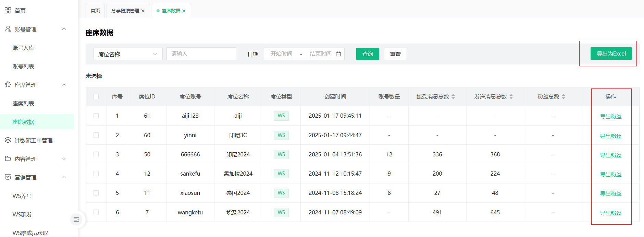This screenshot has height=237, width=644.
Task: Check the row checkbox for aiji123
Action: [96, 116]
